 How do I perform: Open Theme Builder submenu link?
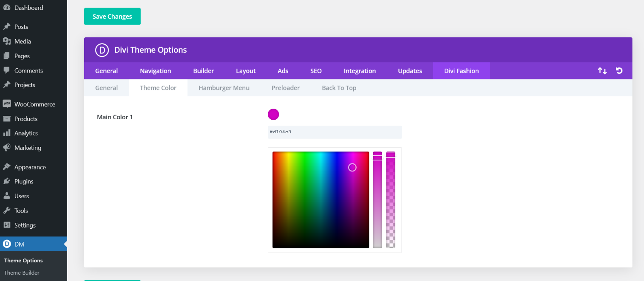pyautogui.click(x=22, y=273)
